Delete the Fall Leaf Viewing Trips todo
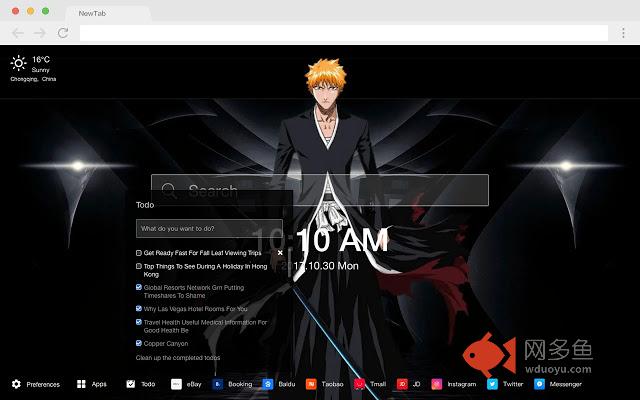Screen dimensions: 640x400 [280, 253]
